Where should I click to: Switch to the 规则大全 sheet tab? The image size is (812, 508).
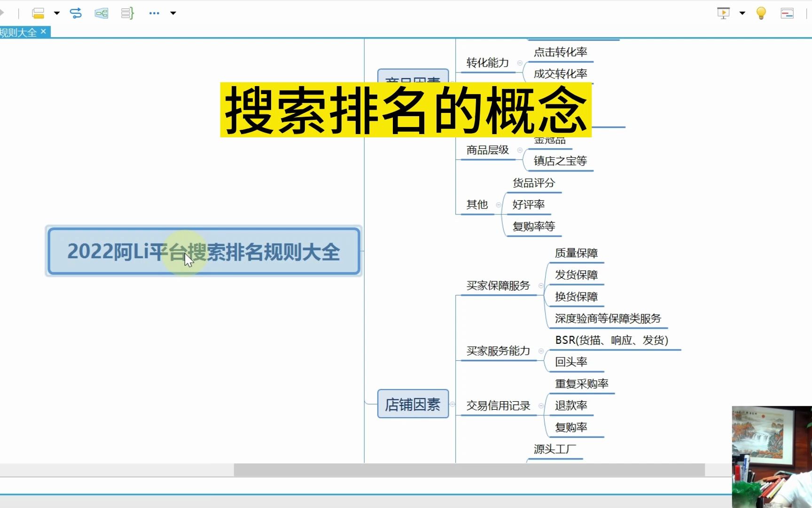pyautogui.click(x=19, y=32)
